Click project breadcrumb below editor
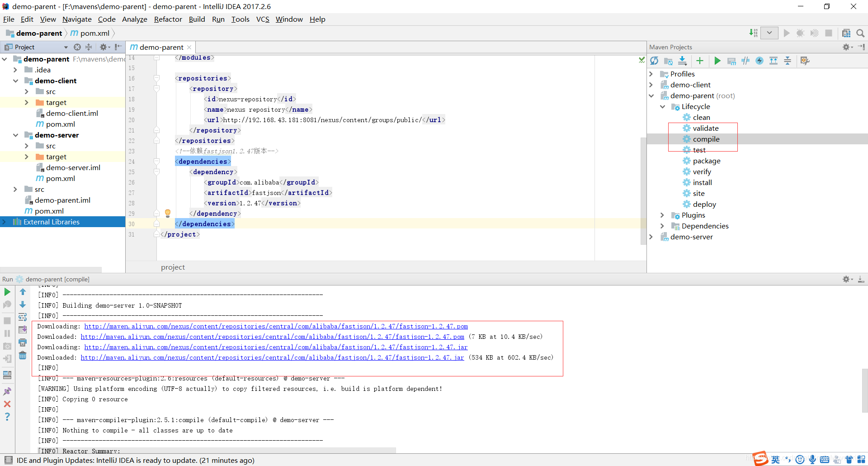The width and height of the screenshot is (868, 466). point(173,267)
